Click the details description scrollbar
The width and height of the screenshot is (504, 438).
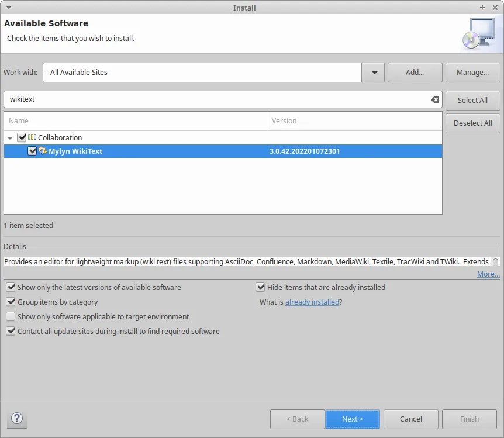pyautogui.click(x=495, y=262)
